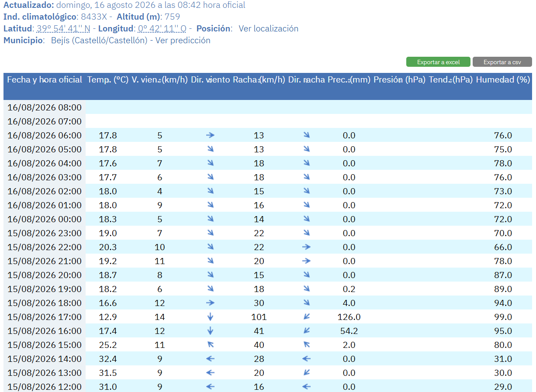Screen dimensions: 536x392
Task: Click the municipality text Bejís (Castelló/Castellón)
Action: pyautogui.click(x=99, y=40)
